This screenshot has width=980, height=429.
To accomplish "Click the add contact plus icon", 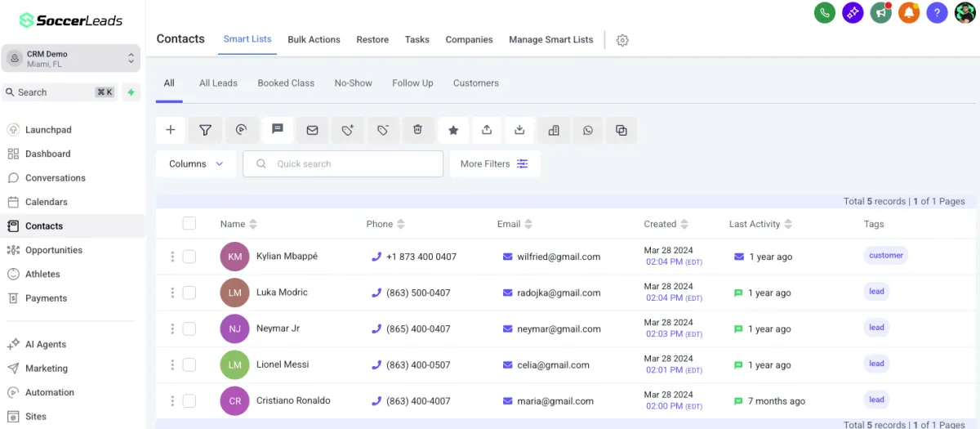I will [171, 130].
